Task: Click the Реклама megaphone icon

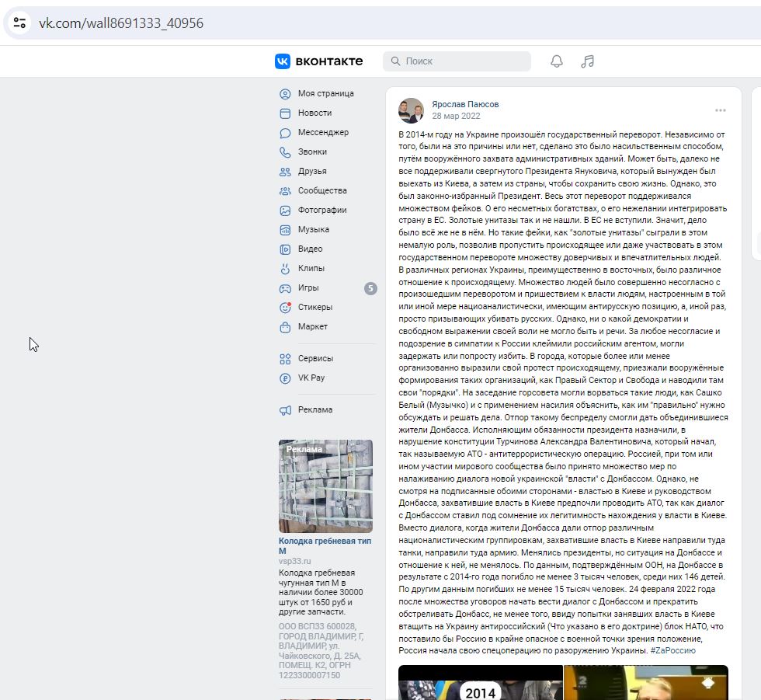Action: click(x=285, y=410)
